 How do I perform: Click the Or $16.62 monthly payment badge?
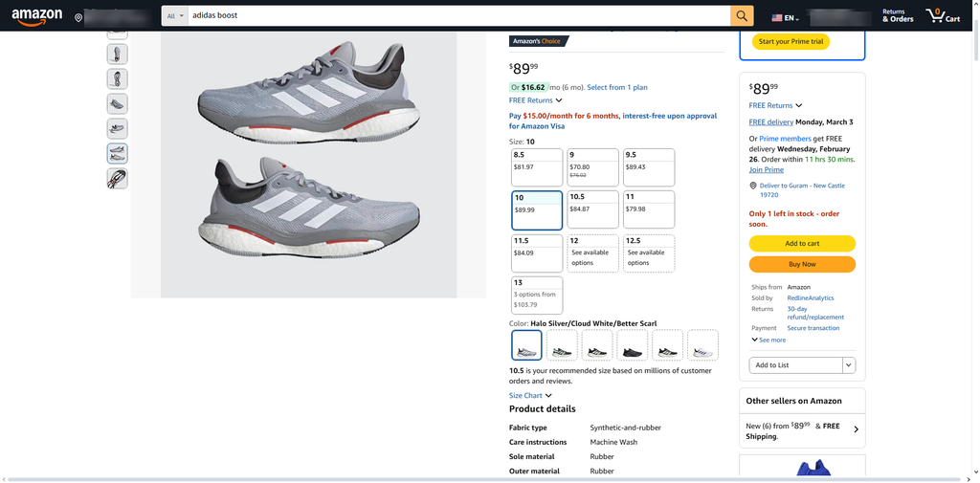click(528, 87)
